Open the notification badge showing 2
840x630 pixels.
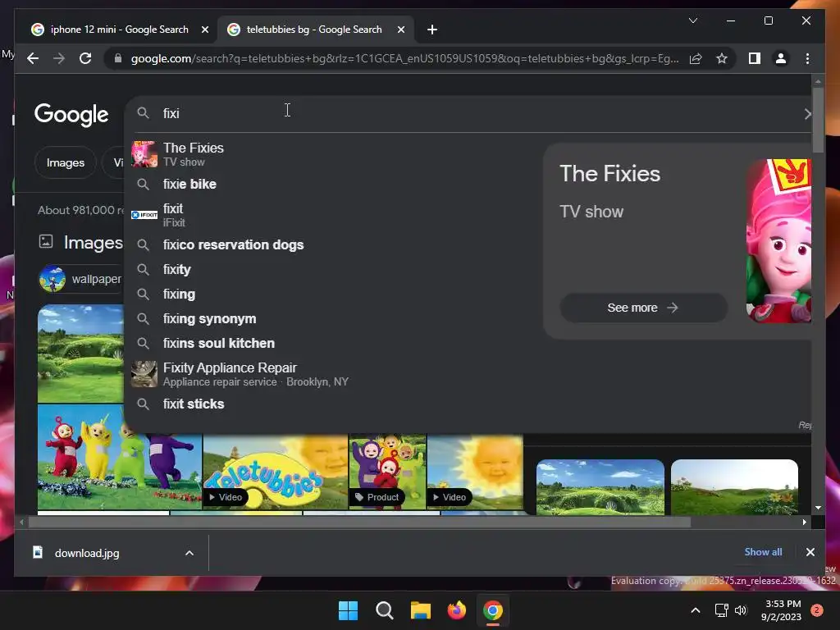[x=817, y=610]
